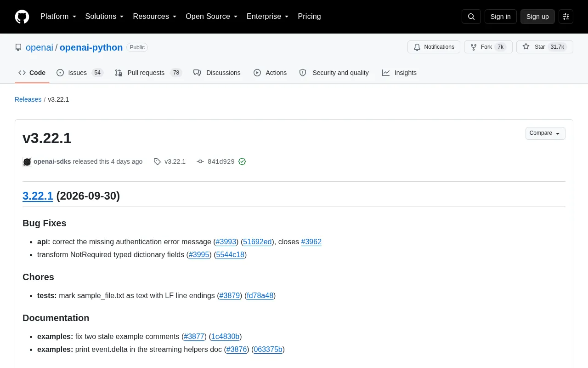Open the Security and quality tab
The width and height of the screenshot is (588, 368).
[x=334, y=73]
